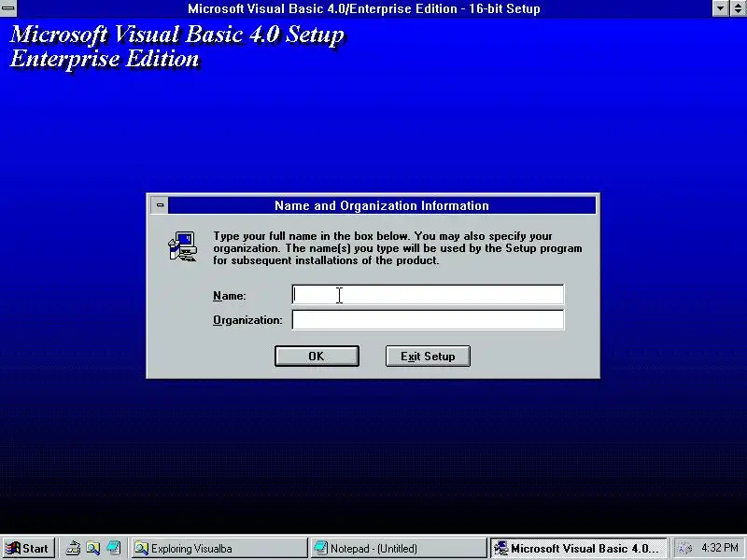Click the setup computer icon in dialog
This screenshot has width=747, height=560.
182,246
